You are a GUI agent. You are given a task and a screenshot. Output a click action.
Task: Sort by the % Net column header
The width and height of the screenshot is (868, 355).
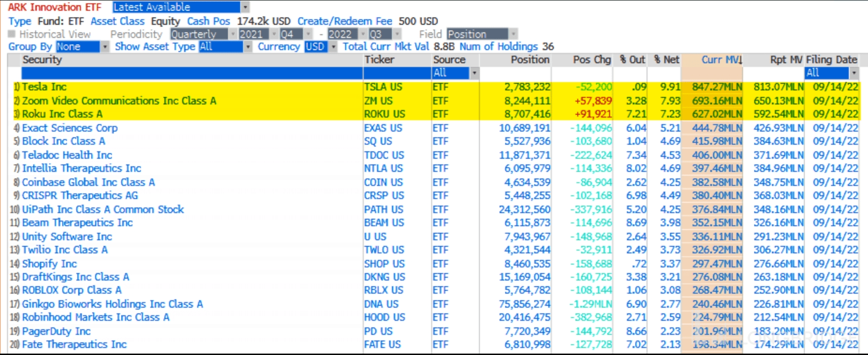(667, 60)
